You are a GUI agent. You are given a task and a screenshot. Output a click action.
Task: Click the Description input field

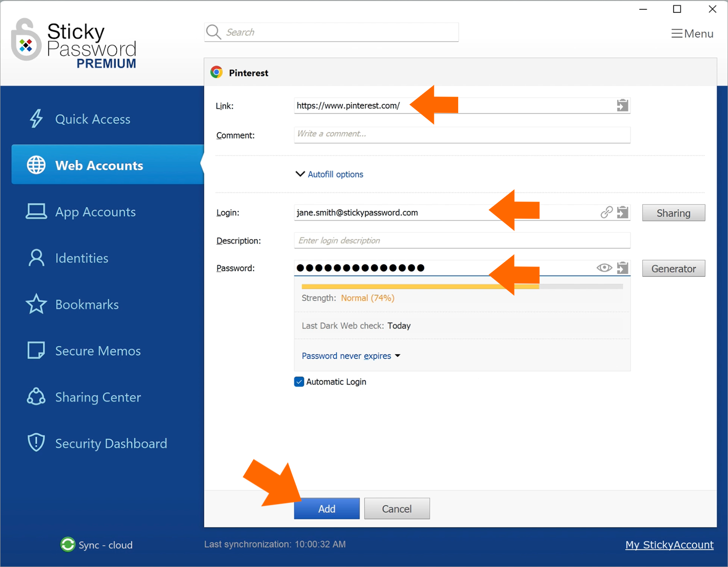[x=462, y=240]
